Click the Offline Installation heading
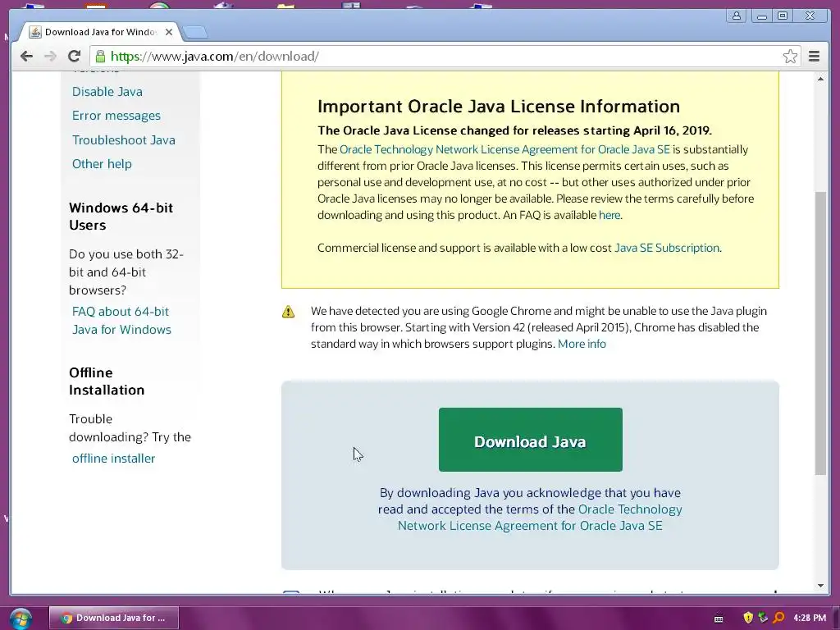This screenshot has height=630, width=840. (107, 381)
